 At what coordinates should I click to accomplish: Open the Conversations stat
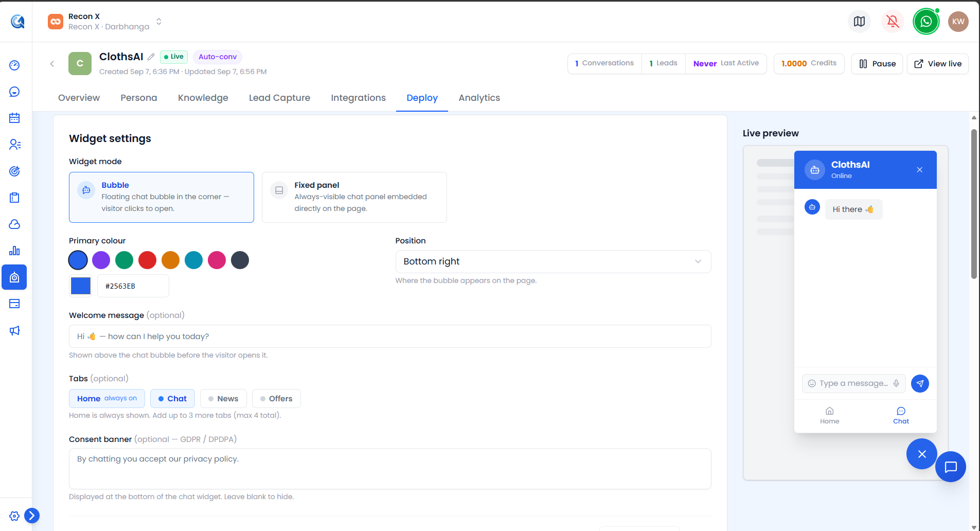pos(604,63)
